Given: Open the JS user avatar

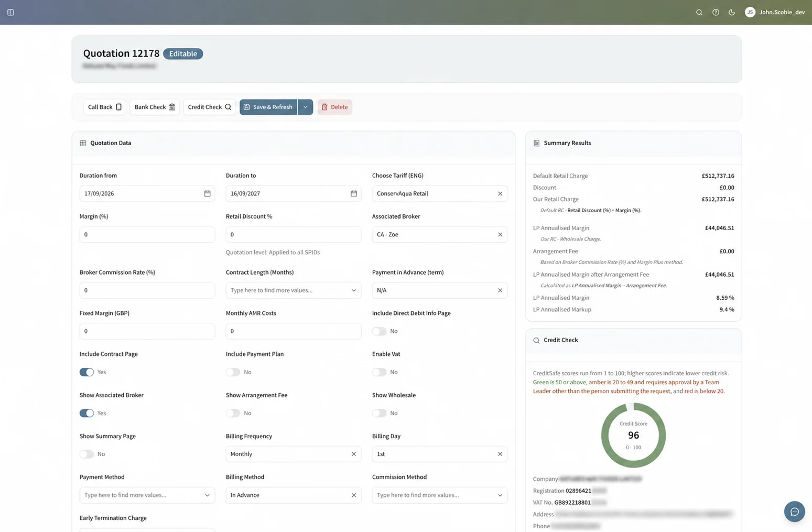Looking at the screenshot, I should click(x=750, y=12).
